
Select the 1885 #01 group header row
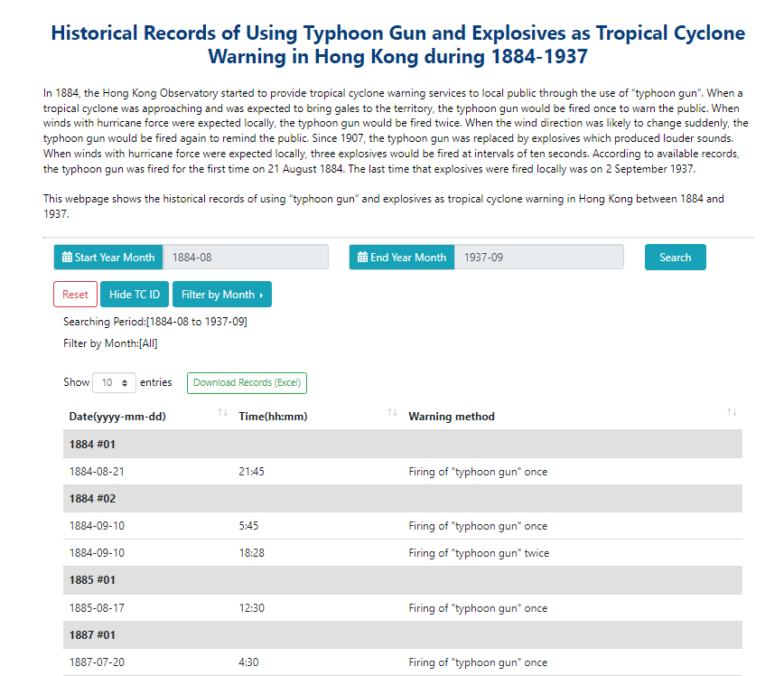(397, 579)
